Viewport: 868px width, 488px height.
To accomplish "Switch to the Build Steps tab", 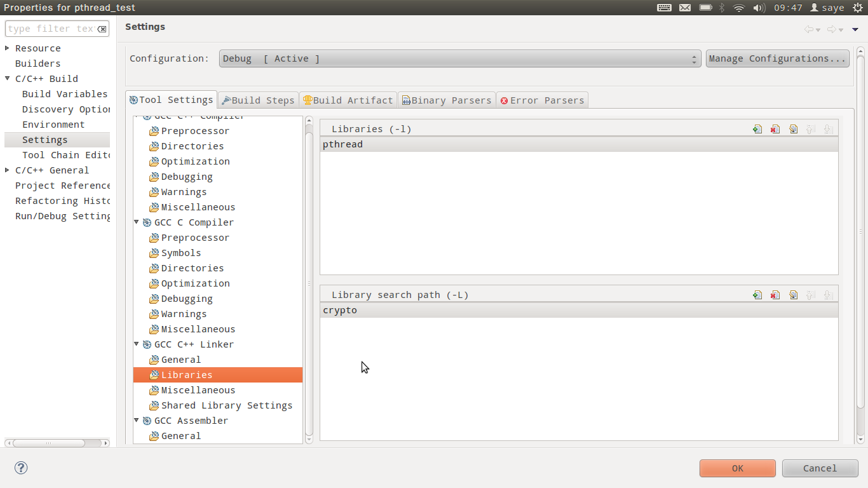I will (x=258, y=100).
